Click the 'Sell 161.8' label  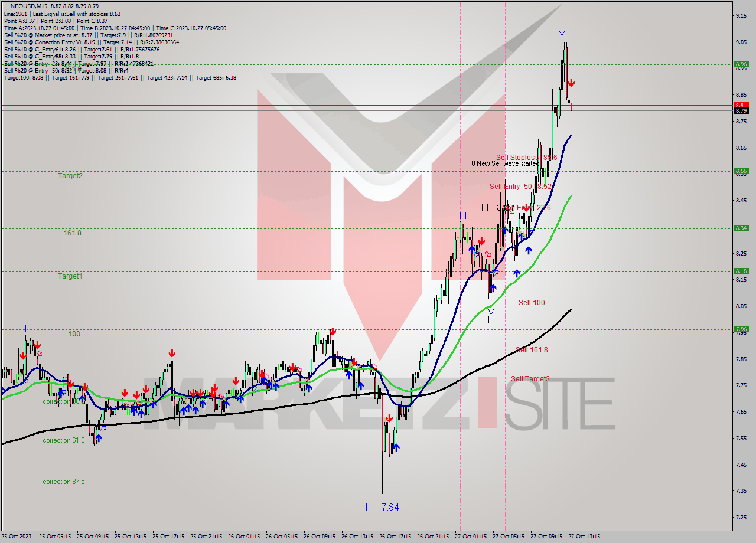[x=532, y=350]
